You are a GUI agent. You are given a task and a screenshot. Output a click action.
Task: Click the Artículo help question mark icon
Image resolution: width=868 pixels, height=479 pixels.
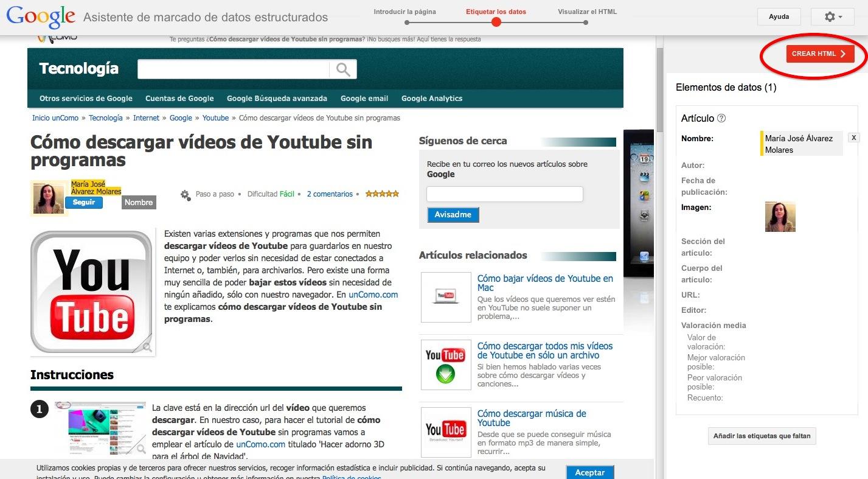tap(721, 119)
